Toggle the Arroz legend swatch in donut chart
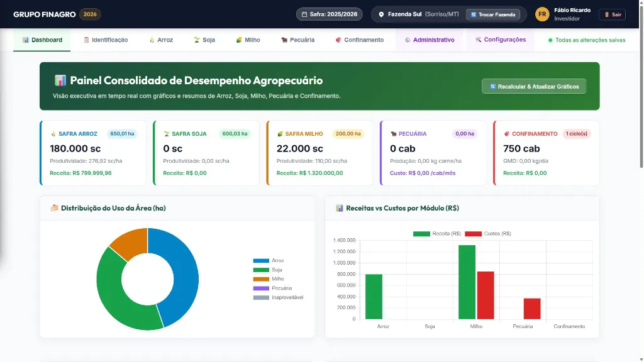Screen dimensions: 644x362 tap(261, 261)
